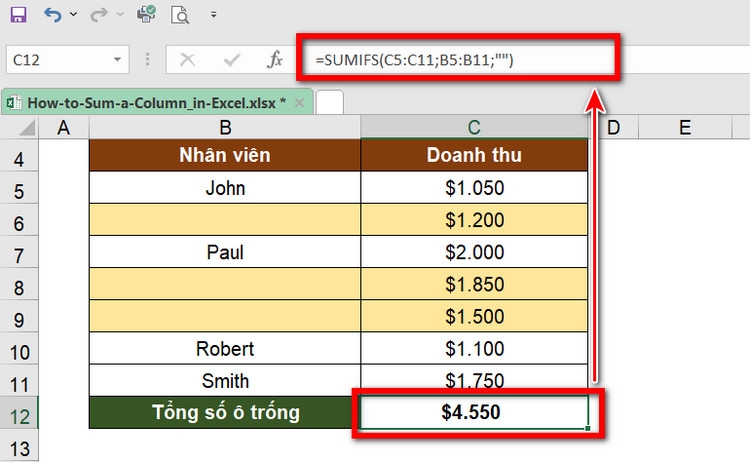Select the cell containing $1.500

(474, 316)
